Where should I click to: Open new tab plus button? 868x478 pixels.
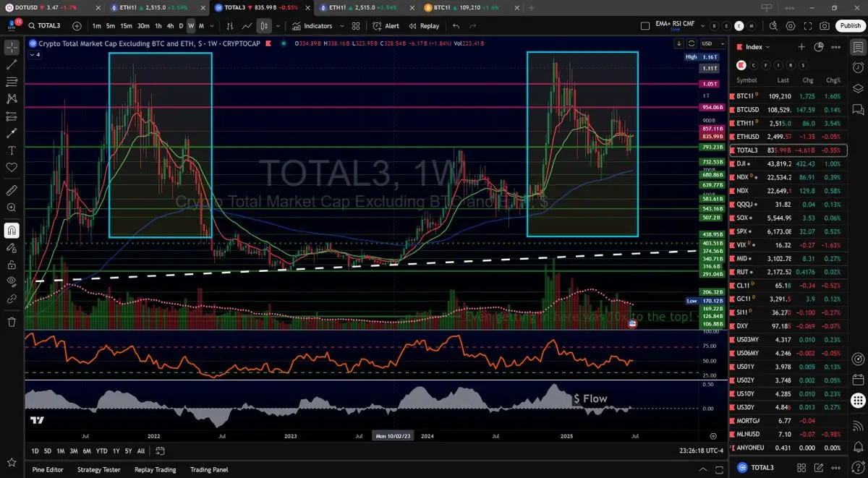pos(532,7)
